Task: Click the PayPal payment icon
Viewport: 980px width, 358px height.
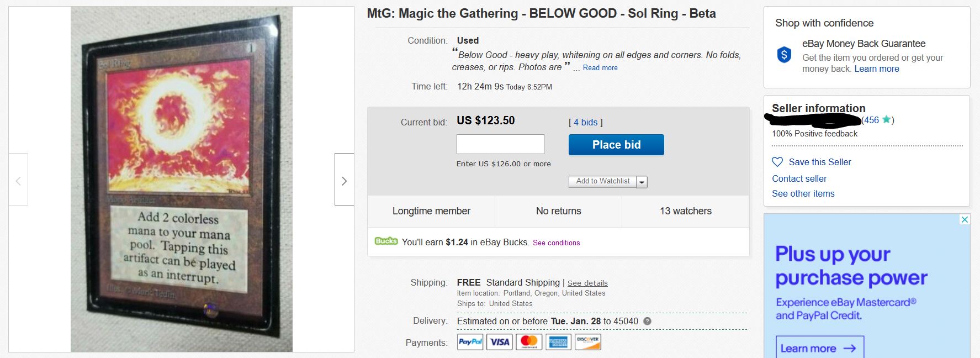Action: (470, 342)
